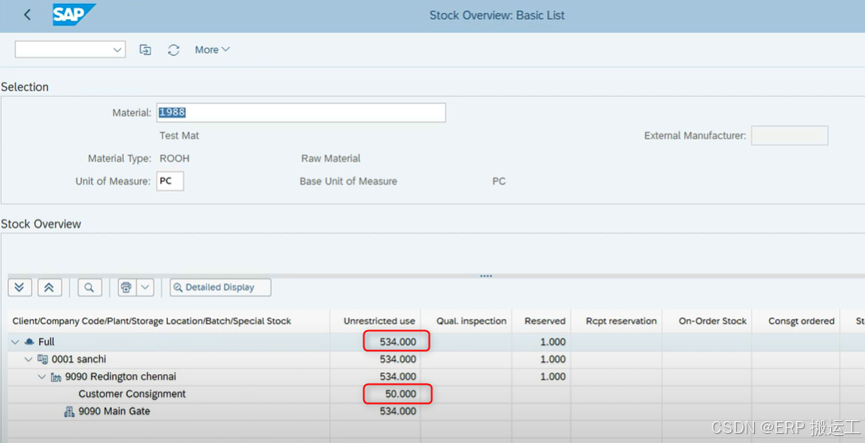Collapse all rows with double-up arrows
Screen dimensions: 865x443
(49, 287)
